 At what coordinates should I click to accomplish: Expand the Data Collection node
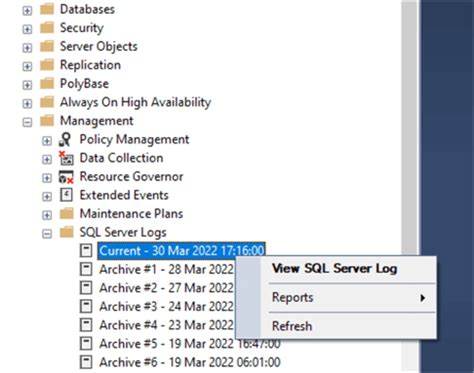[47, 160]
